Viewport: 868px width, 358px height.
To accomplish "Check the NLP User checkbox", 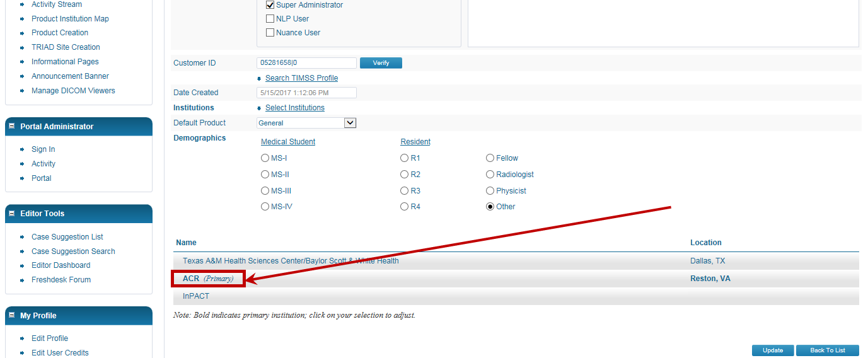I will click(x=270, y=18).
